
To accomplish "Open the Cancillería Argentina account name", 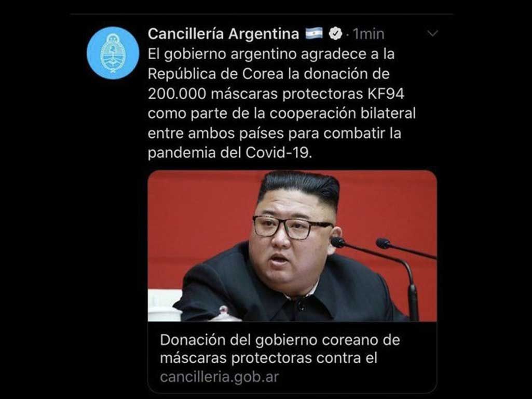I will click(x=223, y=34).
